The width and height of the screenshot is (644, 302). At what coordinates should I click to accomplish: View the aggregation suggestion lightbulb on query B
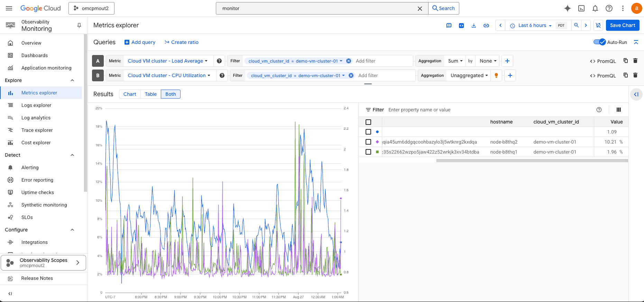coord(496,75)
